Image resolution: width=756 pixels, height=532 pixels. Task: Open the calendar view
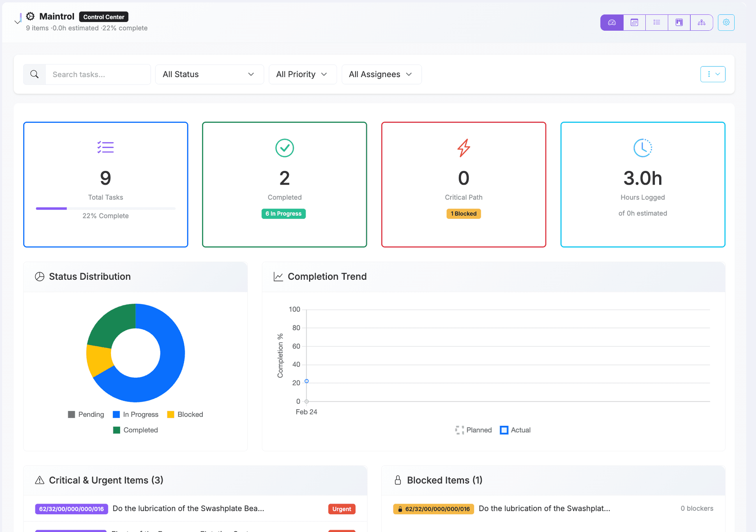point(634,22)
